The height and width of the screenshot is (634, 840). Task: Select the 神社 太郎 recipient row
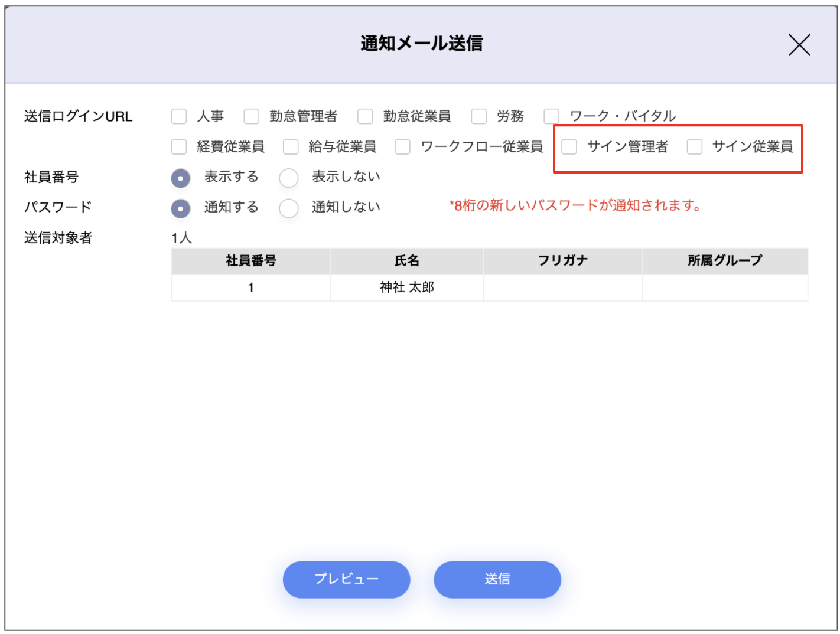406,287
